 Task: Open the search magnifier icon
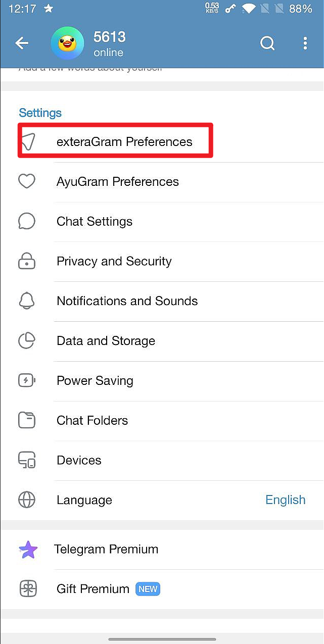tap(267, 43)
